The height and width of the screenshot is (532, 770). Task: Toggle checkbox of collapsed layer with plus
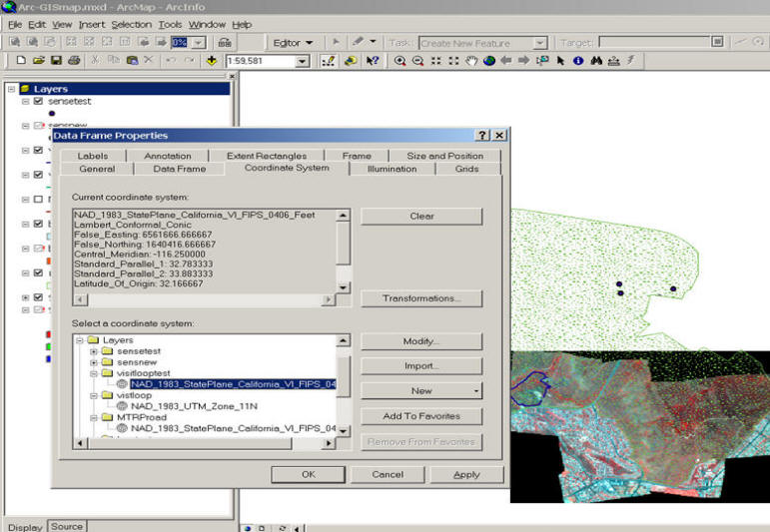tap(38, 297)
